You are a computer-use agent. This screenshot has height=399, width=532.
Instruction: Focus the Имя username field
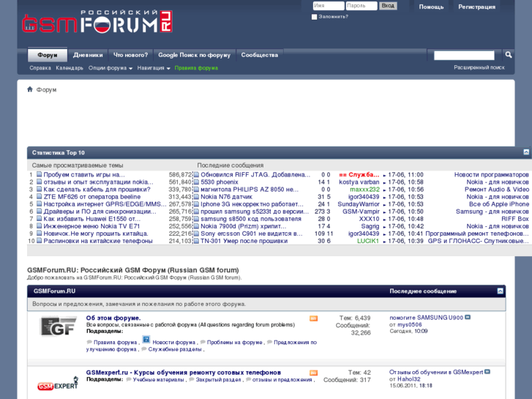click(x=328, y=6)
